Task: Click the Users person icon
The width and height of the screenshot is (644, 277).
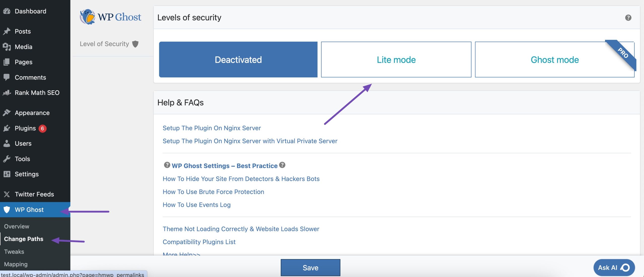Action: click(x=7, y=143)
